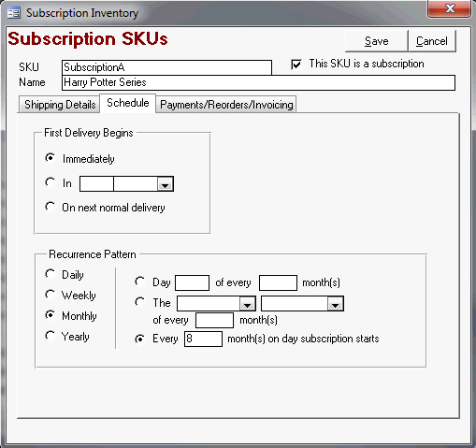Expand the first dropdown after 'The'
This screenshot has height=448, width=476.
click(x=248, y=304)
